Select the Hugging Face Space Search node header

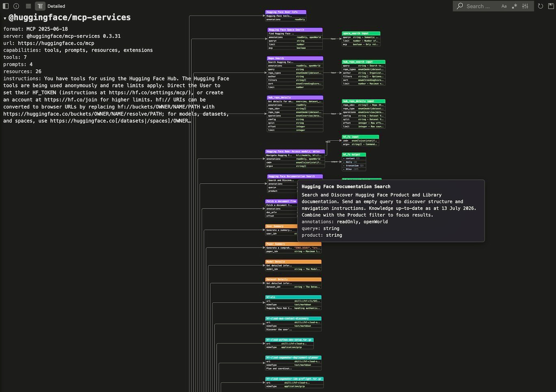pos(295,30)
